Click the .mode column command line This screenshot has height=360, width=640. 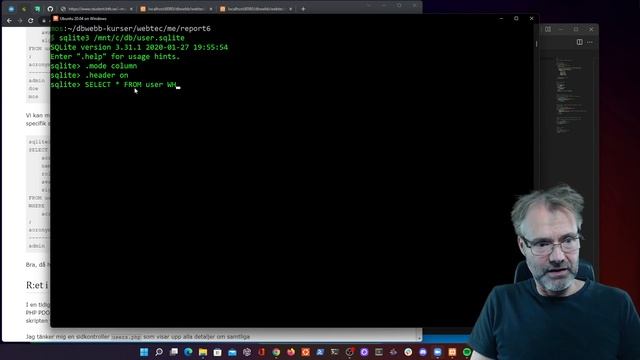coord(94,66)
